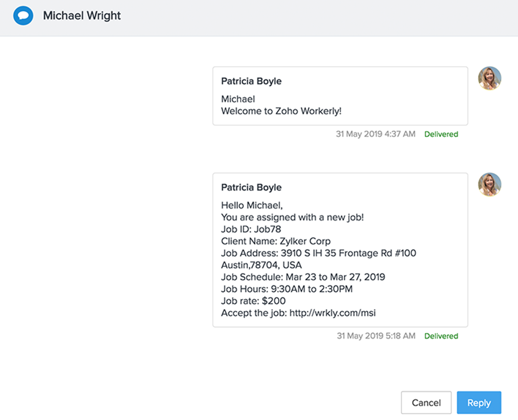Click the Job Schedule Mar 23 to Mar 27 line

click(x=303, y=277)
